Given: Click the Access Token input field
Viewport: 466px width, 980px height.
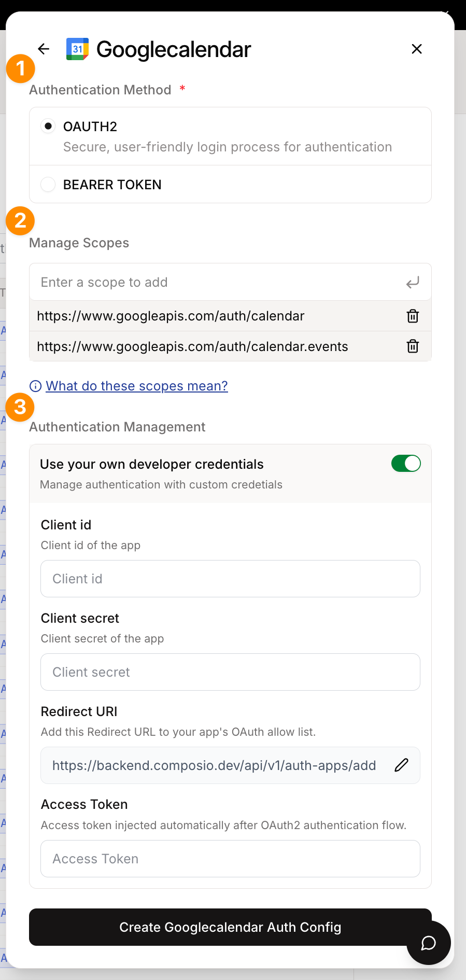Looking at the screenshot, I should pos(230,859).
